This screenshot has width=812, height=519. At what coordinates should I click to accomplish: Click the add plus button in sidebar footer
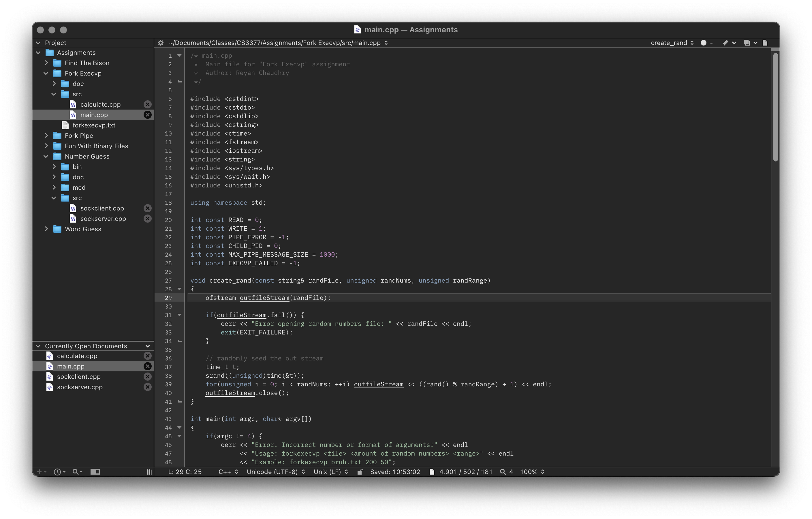(x=39, y=472)
